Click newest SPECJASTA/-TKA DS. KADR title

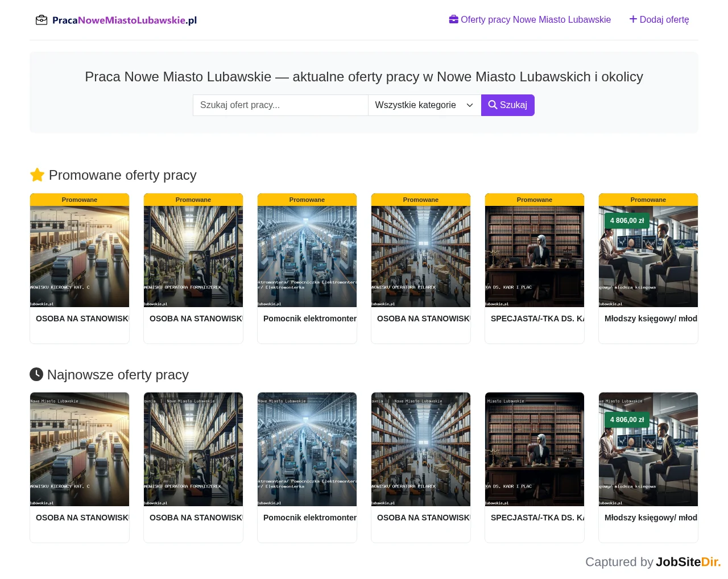coord(537,518)
